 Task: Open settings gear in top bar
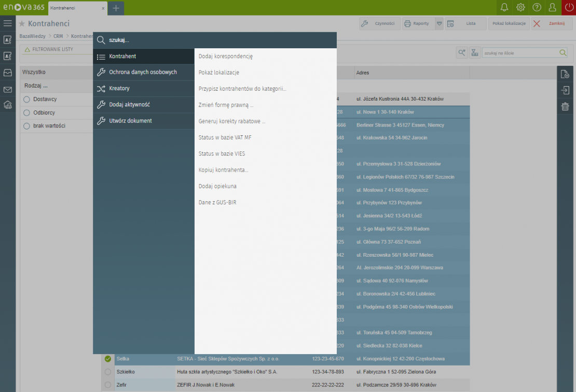pos(520,7)
